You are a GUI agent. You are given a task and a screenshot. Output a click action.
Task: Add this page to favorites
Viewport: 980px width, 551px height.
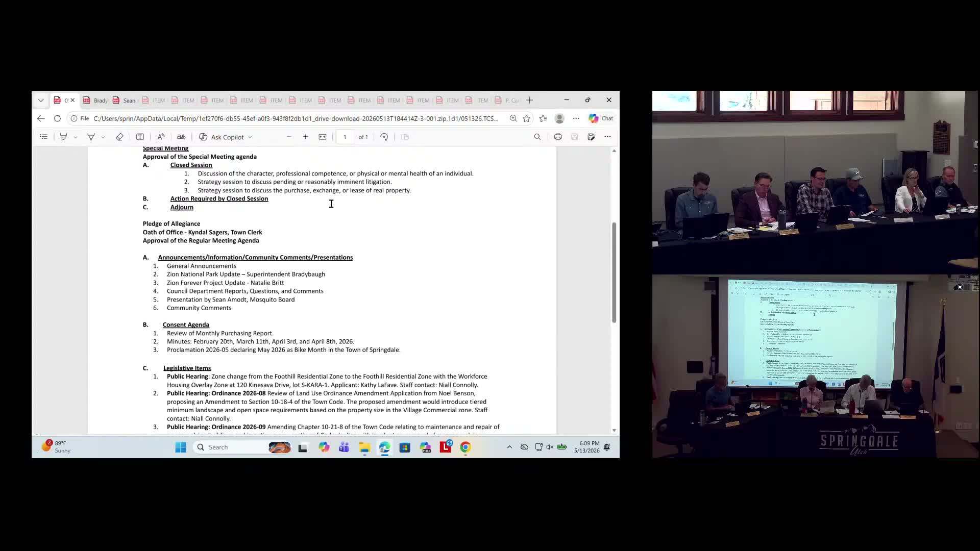pyautogui.click(x=527, y=118)
